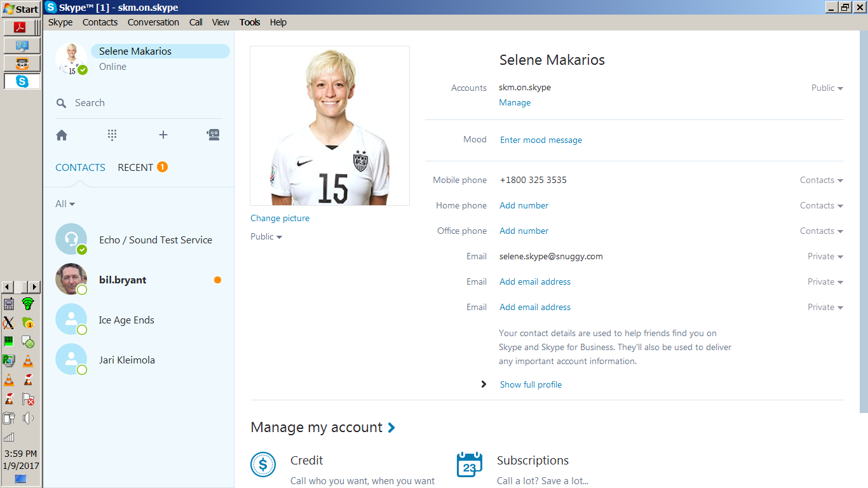Click Selene's small avatar in sidebar
Image resolution: width=868 pixels, height=488 pixels.
pyautogui.click(x=71, y=59)
